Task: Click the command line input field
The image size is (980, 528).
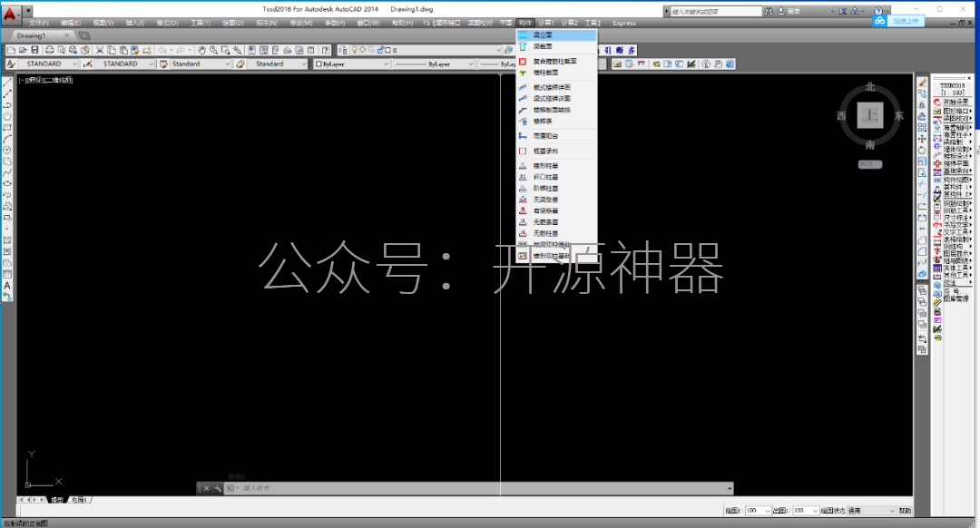Action: [x=481, y=488]
